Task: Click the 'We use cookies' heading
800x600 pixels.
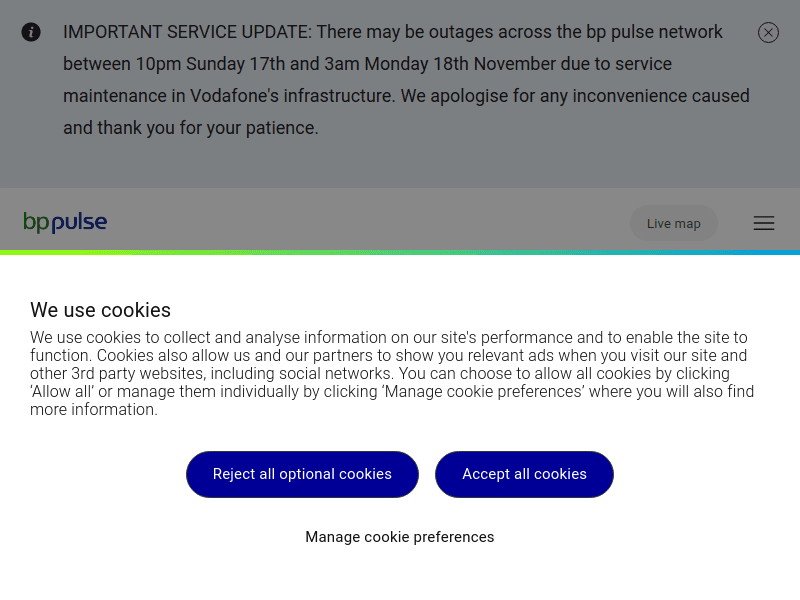Action: (x=100, y=310)
